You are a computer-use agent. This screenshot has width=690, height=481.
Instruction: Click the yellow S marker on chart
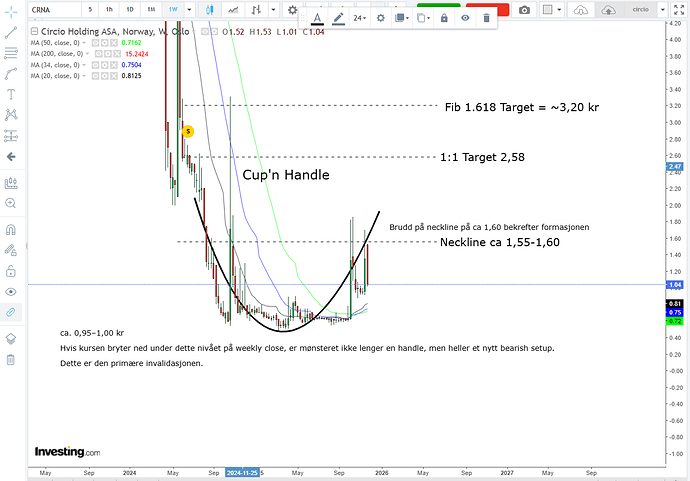[x=188, y=131]
